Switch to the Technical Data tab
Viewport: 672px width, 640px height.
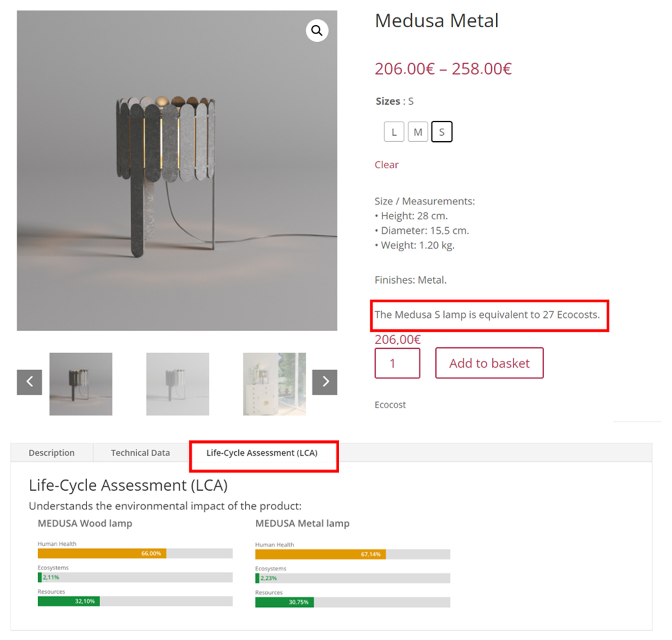click(x=140, y=453)
